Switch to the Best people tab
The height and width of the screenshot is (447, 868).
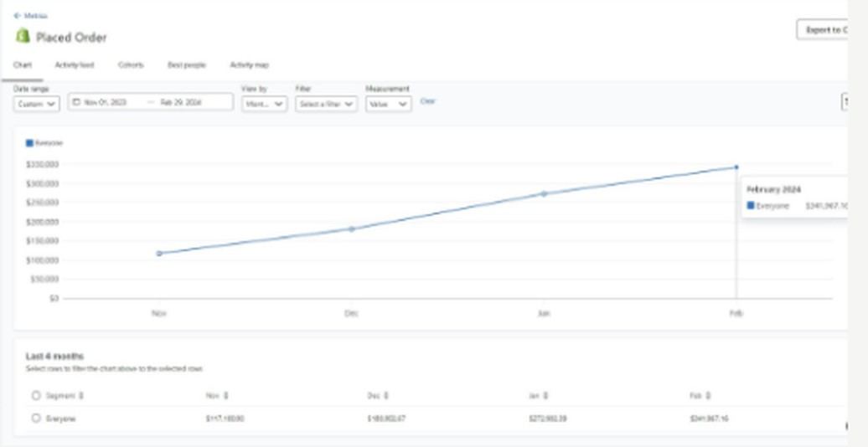tap(187, 64)
